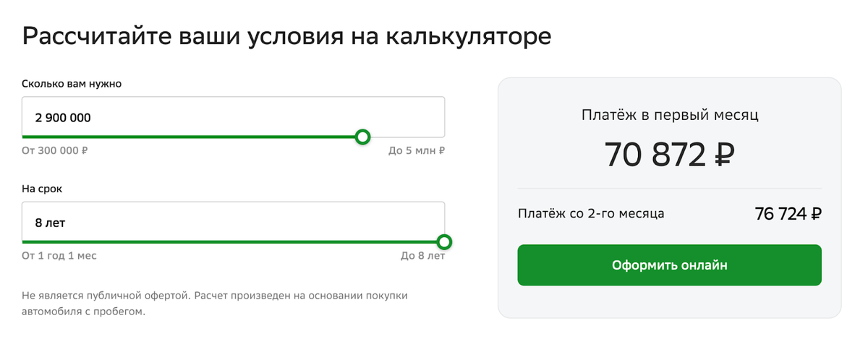Image resolution: width=868 pixels, height=339 pixels.
Task: Click the first-month payment value 70 872 ₽
Action: point(669,154)
